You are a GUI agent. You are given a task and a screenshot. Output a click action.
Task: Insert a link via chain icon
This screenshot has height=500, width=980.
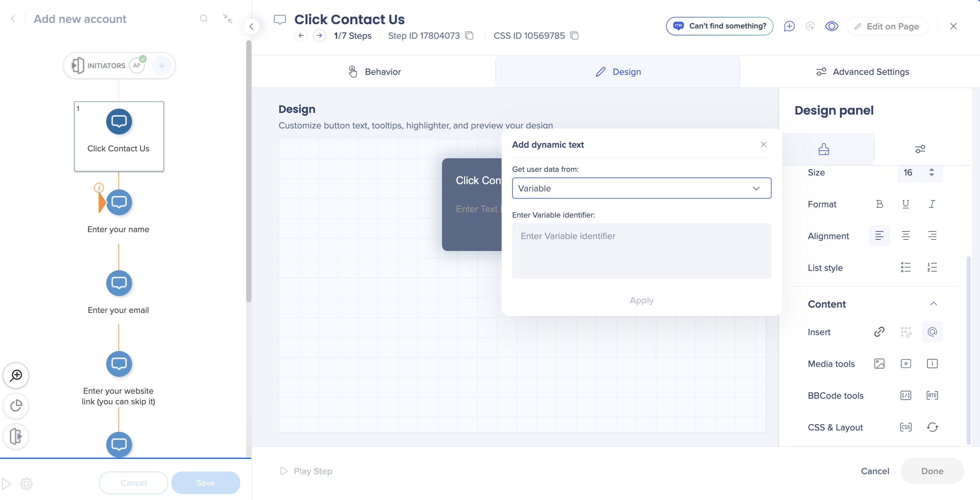(879, 332)
